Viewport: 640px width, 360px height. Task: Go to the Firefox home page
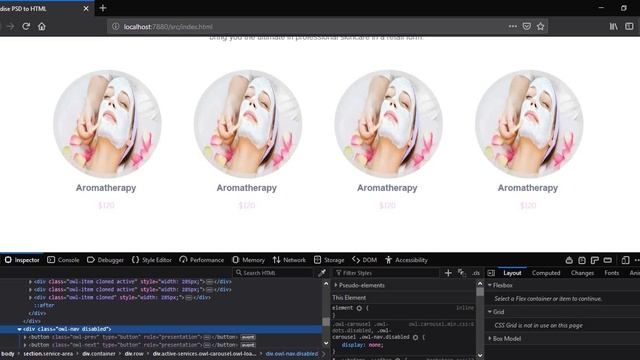pos(42,27)
